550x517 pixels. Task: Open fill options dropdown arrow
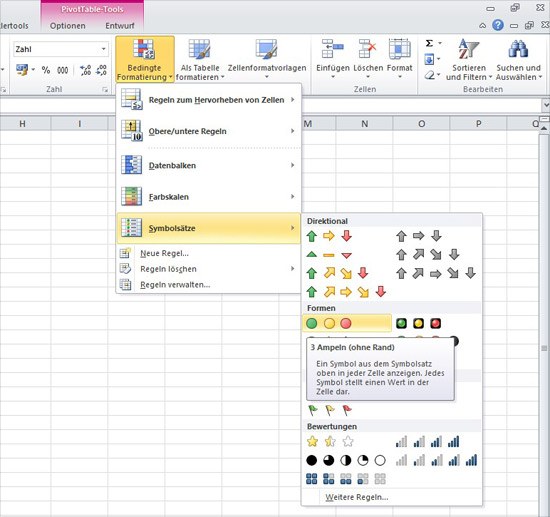click(439, 59)
